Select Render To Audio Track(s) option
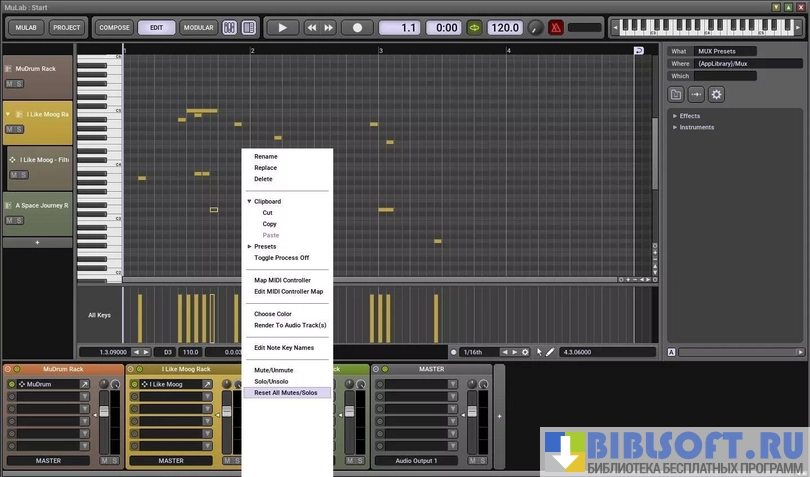Screen dimensions: 810x477 click(290, 325)
